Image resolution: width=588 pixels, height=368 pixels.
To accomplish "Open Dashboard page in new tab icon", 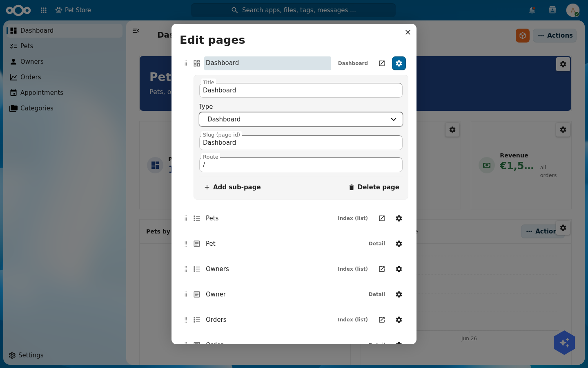I will 382,63.
